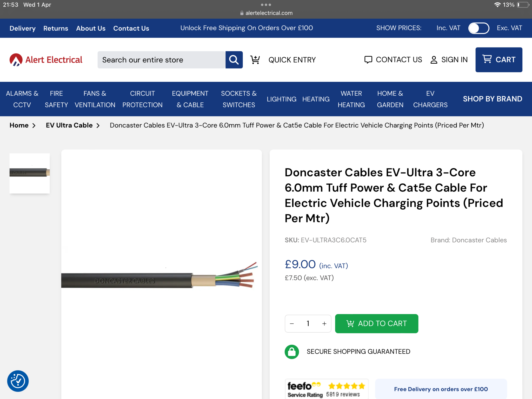Screen dimensions: 532x399
Task: Open the EV Chargers menu
Action: (430, 99)
